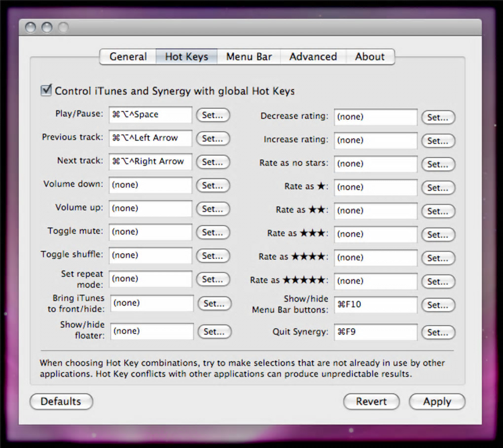
Task: Click the Toggle shuffle hot key field
Action: point(150,255)
